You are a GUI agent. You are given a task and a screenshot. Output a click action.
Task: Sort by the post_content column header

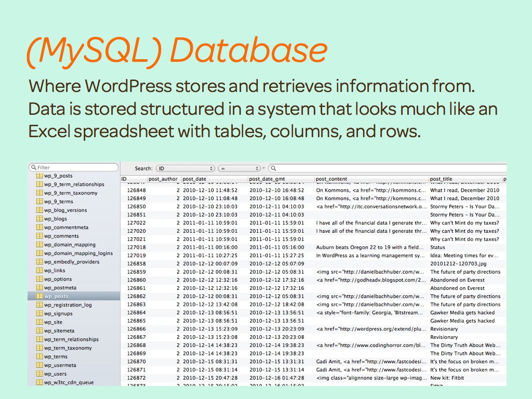[371, 179]
